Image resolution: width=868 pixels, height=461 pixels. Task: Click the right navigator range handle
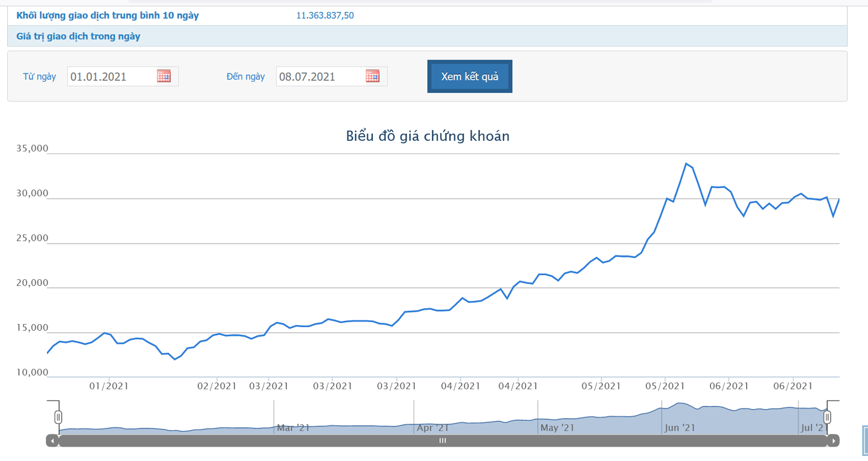coord(827,417)
